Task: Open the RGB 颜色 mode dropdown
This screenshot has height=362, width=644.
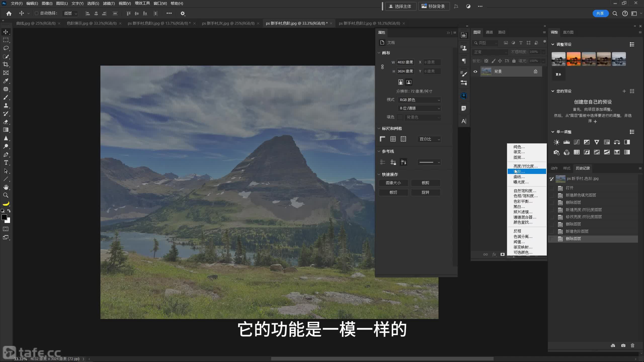Action: tap(419, 100)
